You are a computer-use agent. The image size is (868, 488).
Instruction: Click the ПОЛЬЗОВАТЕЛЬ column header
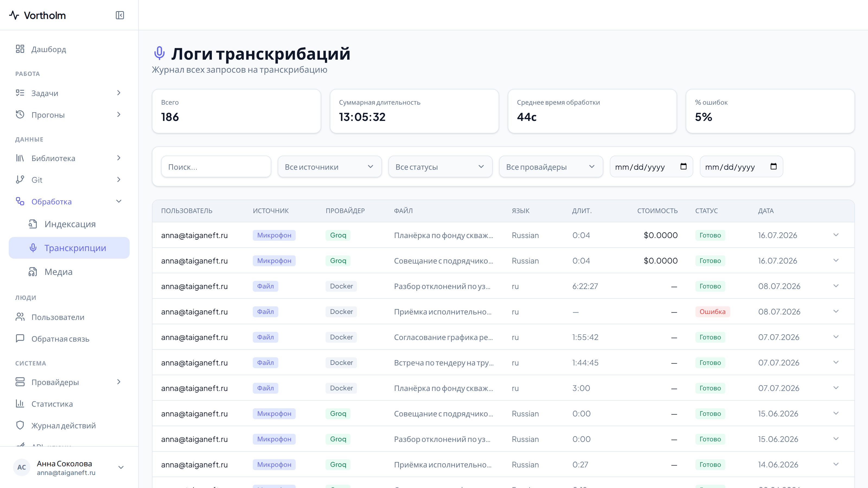click(x=187, y=211)
